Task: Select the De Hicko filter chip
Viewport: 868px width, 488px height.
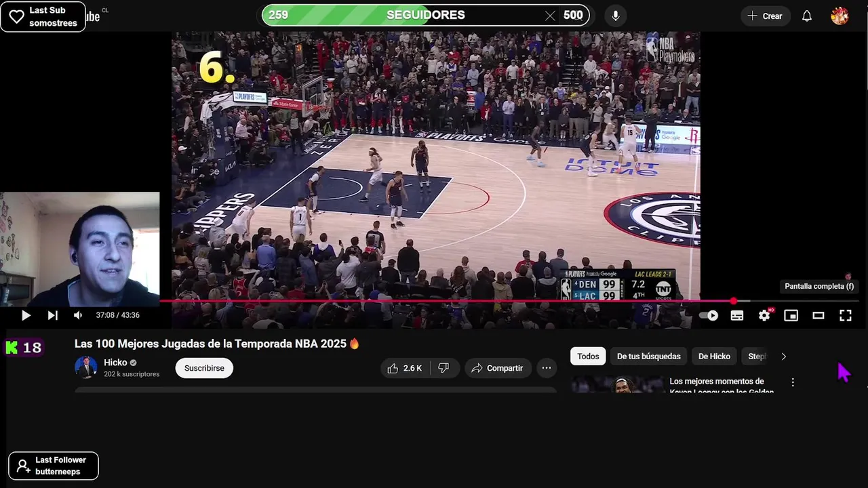Action: (x=714, y=357)
